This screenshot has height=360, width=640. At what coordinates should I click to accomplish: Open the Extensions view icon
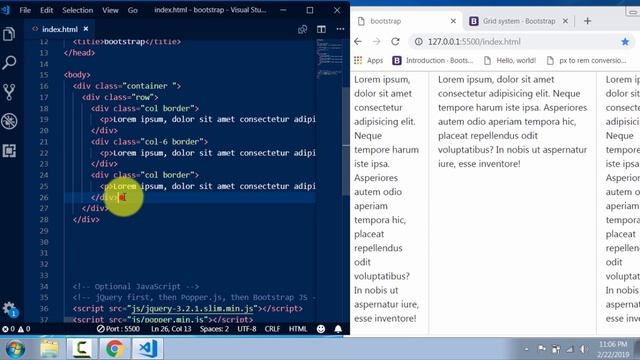tap(9, 151)
